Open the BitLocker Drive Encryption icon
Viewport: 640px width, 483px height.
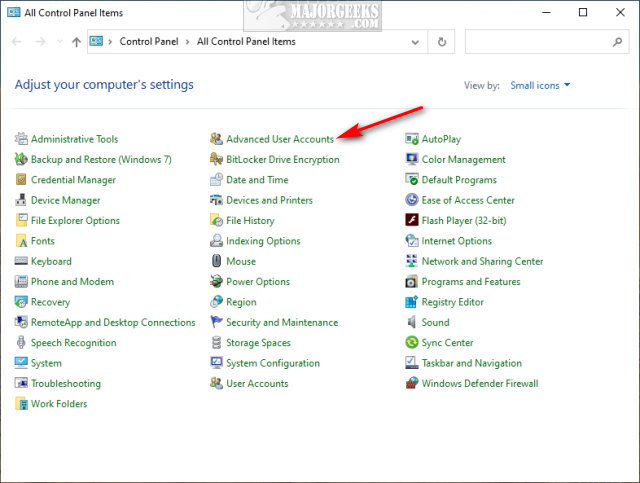(217, 160)
